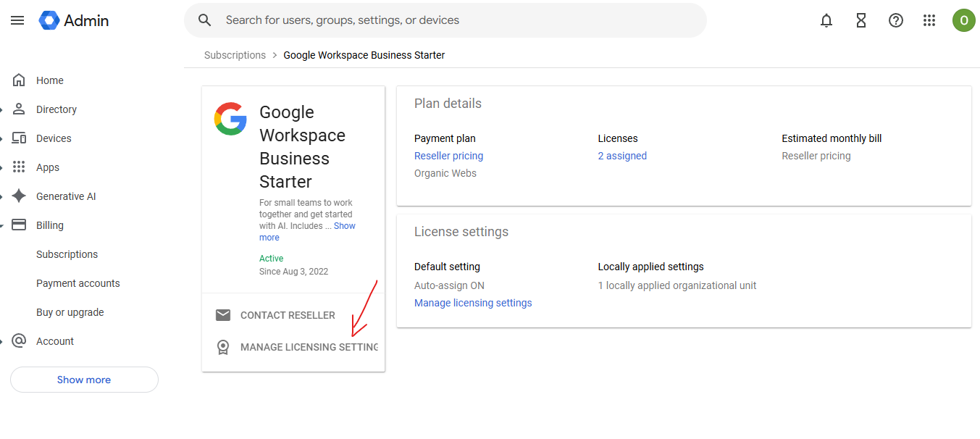The height and width of the screenshot is (439, 980).
Task: Open the Help question mark icon
Action: pos(896,20)
